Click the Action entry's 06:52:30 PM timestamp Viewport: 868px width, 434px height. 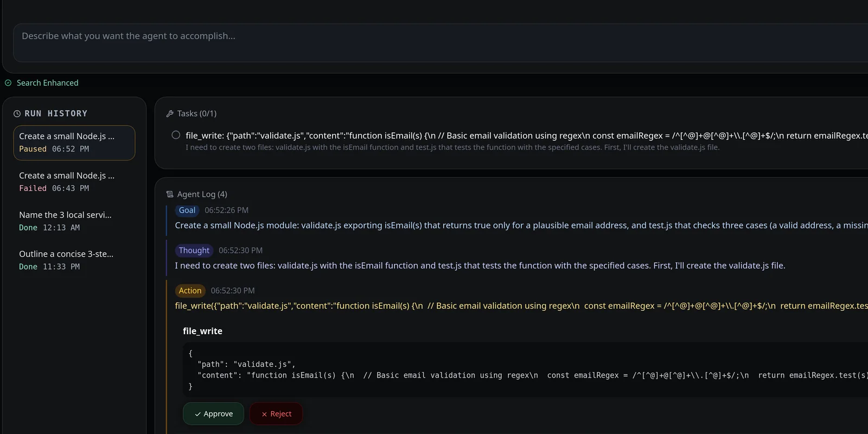click(x=233, y=291)
